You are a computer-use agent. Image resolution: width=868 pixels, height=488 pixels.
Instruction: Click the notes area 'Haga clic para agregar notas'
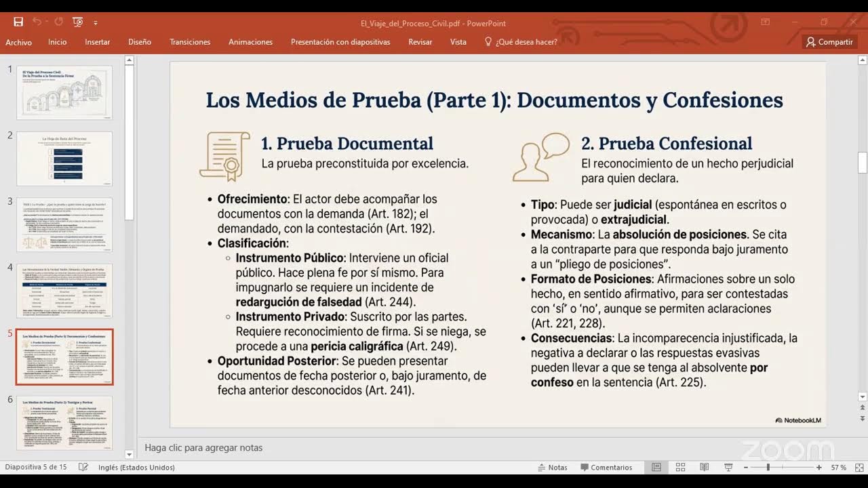pyautogui.click(x=203, y=447)
